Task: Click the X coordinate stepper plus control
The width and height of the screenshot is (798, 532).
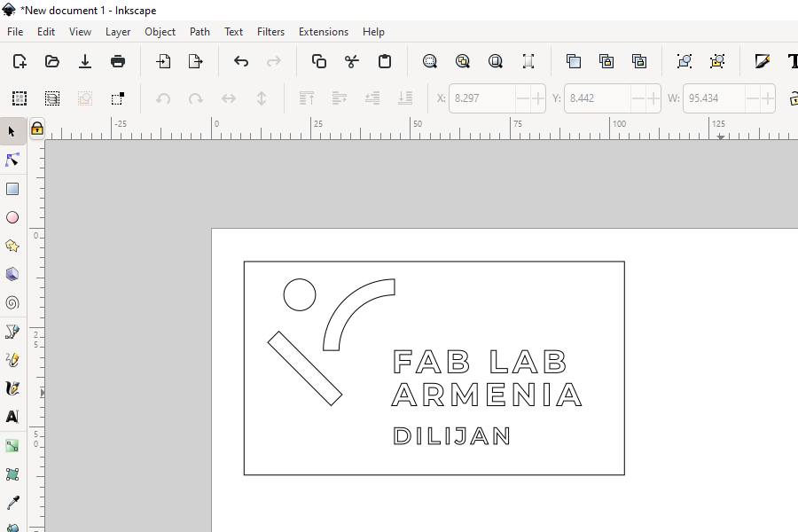Action: click(538, 98)
